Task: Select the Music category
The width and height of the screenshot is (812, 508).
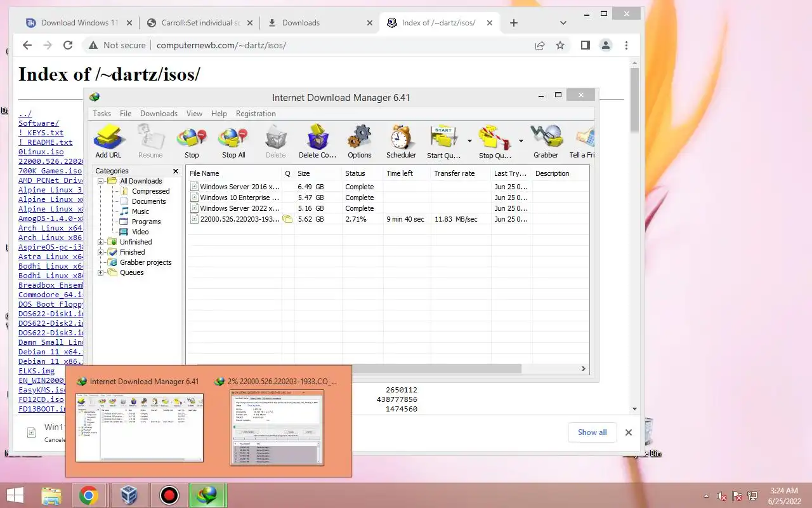Action: [x=140, y=211]
